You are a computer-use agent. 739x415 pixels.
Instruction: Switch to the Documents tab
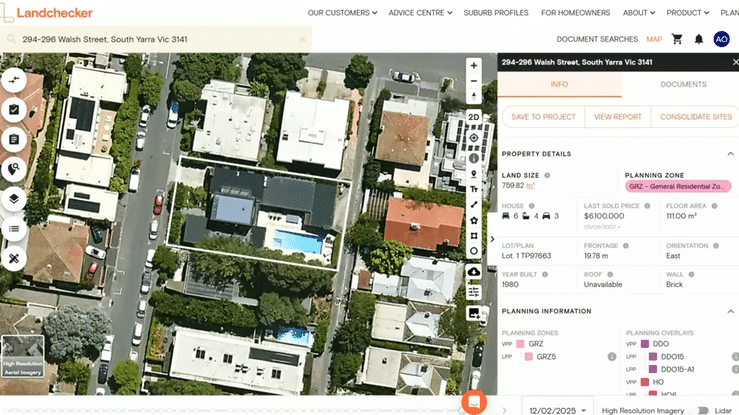[x=683, y=84]
